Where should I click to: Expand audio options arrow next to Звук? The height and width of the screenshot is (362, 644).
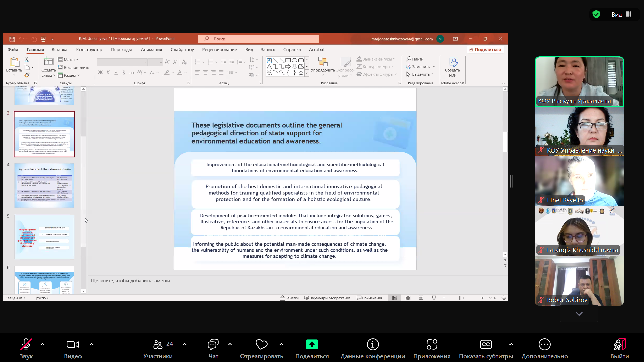coord(42,344)
